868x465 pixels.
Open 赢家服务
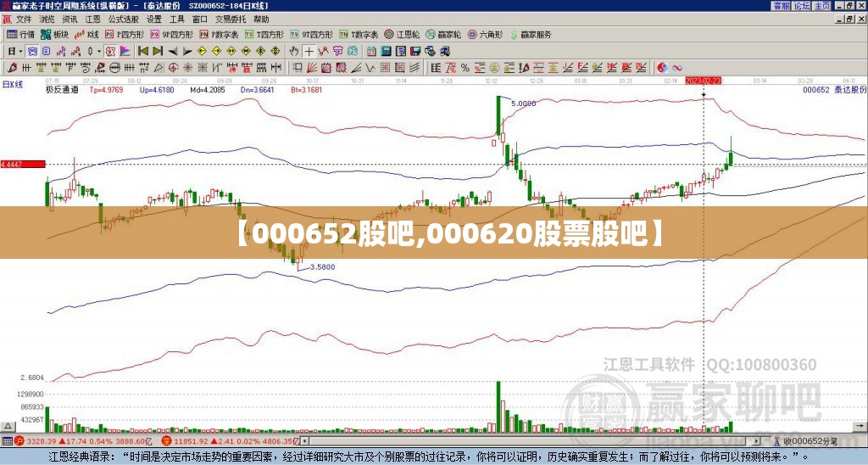(x=531, y=34)
